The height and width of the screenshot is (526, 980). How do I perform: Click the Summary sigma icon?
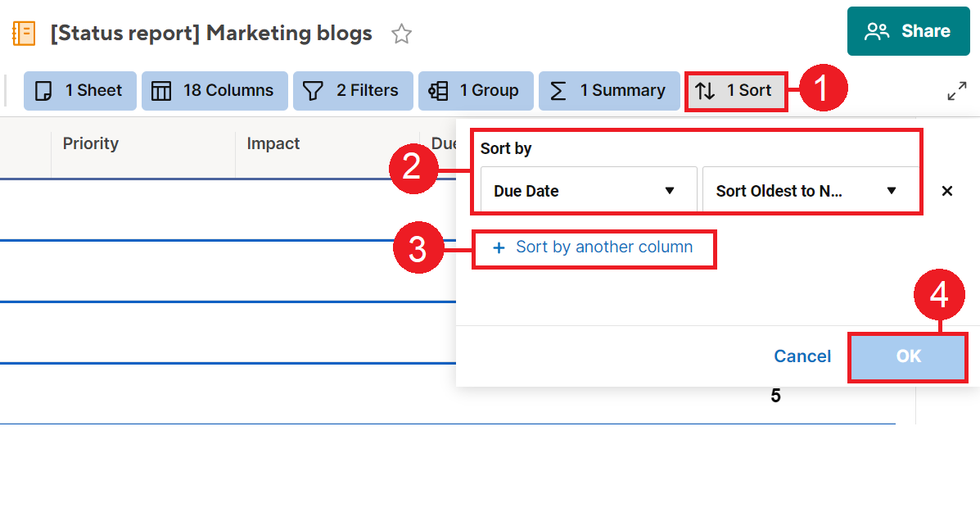pos(559,90)
